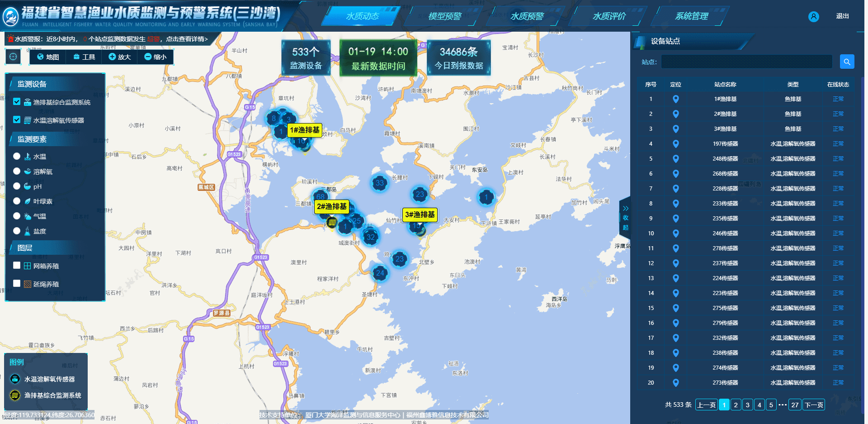Select the 溶解氧 radio button
Image resolution: width=868 pixels, height=424 pixels.
[x=17, y=171]
